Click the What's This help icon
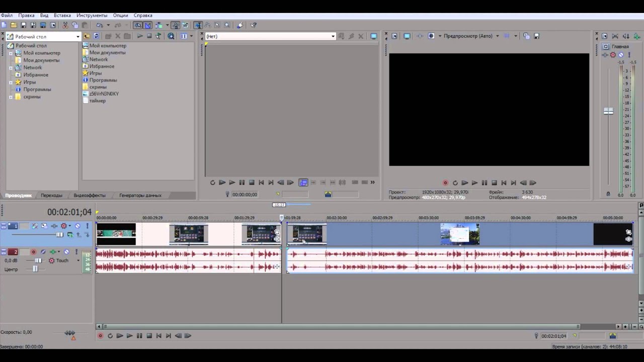This screenshot has height=362, width=644. tap(253, 25)
